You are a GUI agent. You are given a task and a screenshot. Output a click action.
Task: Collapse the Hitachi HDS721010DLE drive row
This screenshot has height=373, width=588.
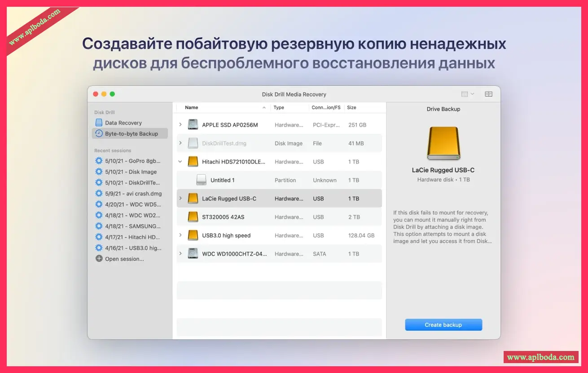pyautogui.click(x=180, y=162)
